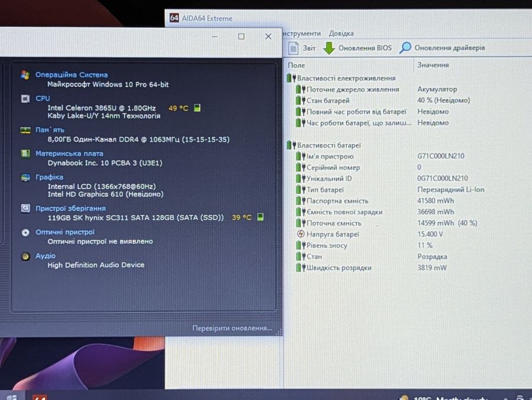Image resolution: width=532 pixels, height=400 pixels.
Task: Click the AIDA64 Extreme title bar logo
Action: [174, 18]
